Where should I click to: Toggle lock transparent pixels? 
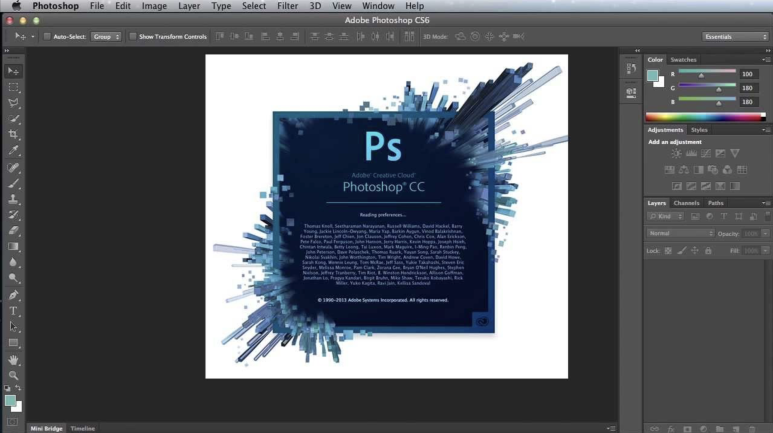point(668,251)
